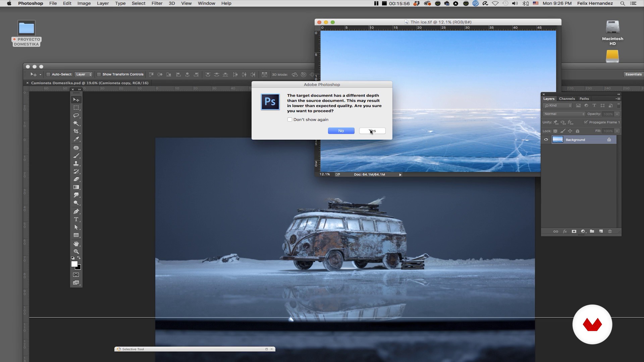
Task: Select the Horizontal Type tool
Action: point(76,220)
